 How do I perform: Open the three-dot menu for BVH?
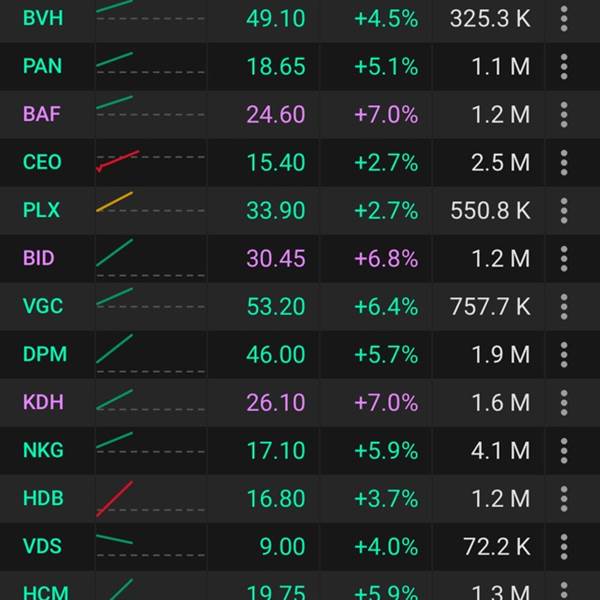564,18
